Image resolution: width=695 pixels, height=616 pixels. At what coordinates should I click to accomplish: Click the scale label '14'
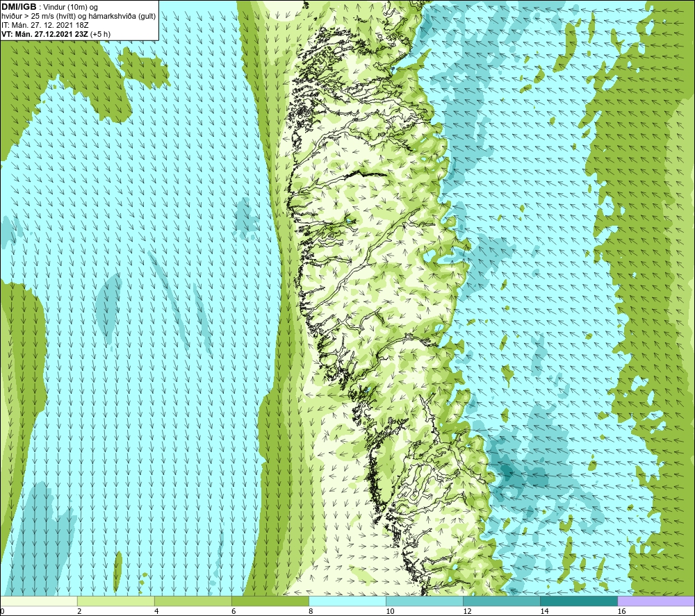[x=544, y=612]
